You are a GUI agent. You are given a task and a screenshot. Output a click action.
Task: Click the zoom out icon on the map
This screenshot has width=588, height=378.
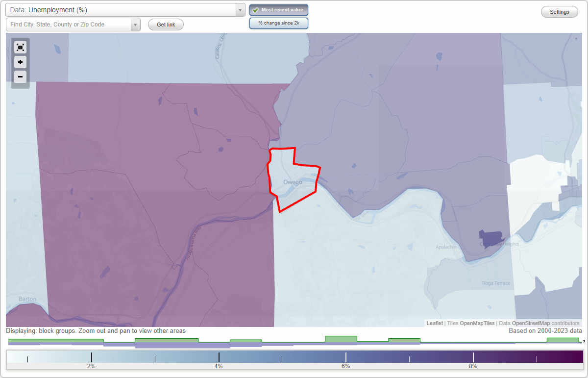pos(20,77)
